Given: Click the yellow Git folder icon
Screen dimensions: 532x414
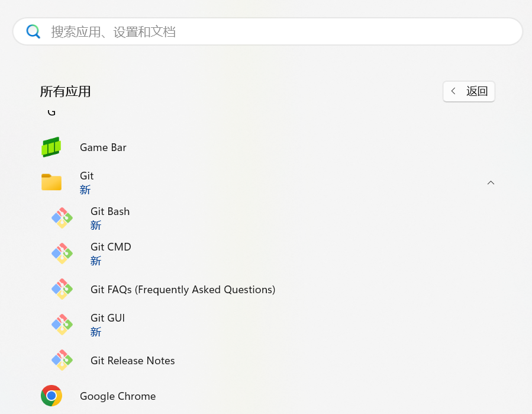Looking at the screenshot, I should point(51,182).
